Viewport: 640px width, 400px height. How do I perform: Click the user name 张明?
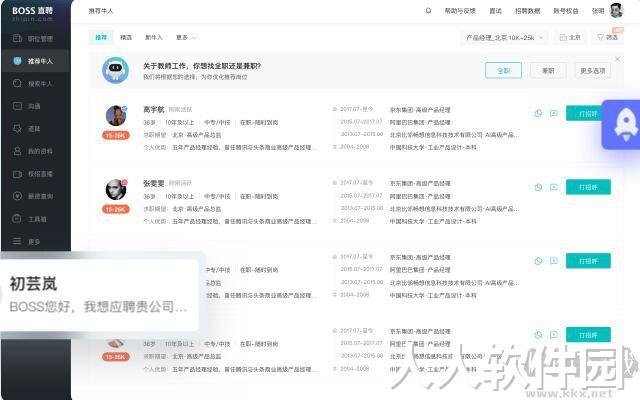point(598,11)
